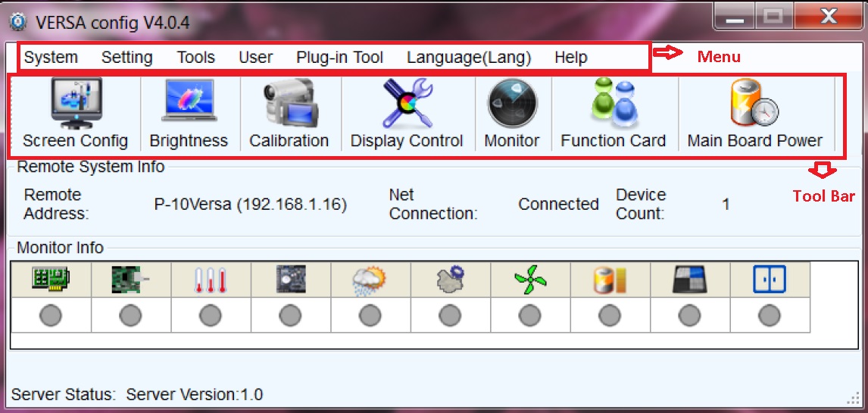Select the flat cable module icon
The image size is (868, 413).
point(690,280)
